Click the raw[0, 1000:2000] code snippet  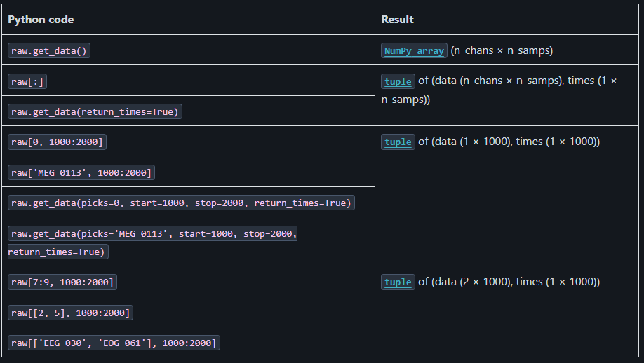coord(57,142)
